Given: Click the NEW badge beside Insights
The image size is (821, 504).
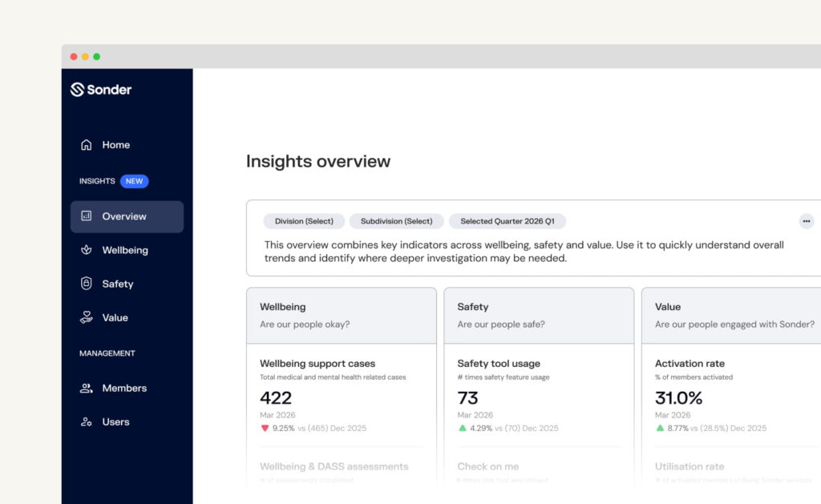Looking at the screenshot, I should click(x=134, y=181).
